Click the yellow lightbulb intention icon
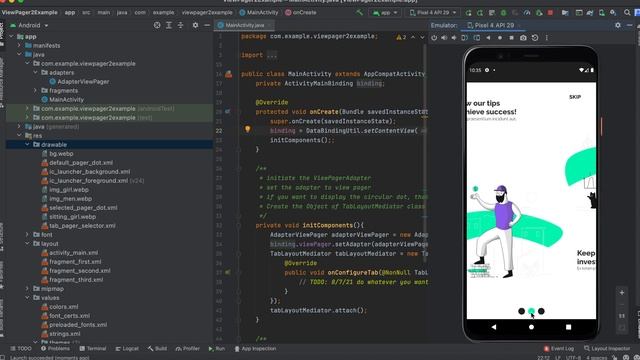 [247, 129]
